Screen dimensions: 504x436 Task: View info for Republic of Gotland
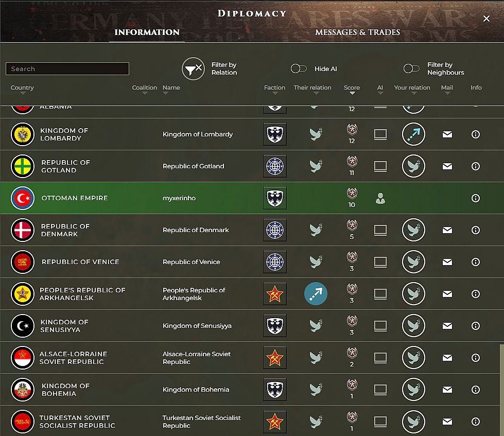476,166
